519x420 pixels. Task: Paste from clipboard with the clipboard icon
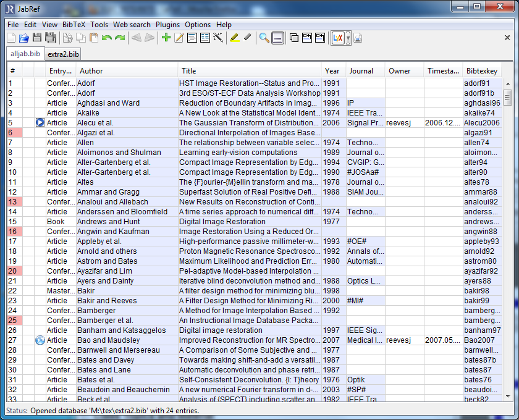(94, 38)
